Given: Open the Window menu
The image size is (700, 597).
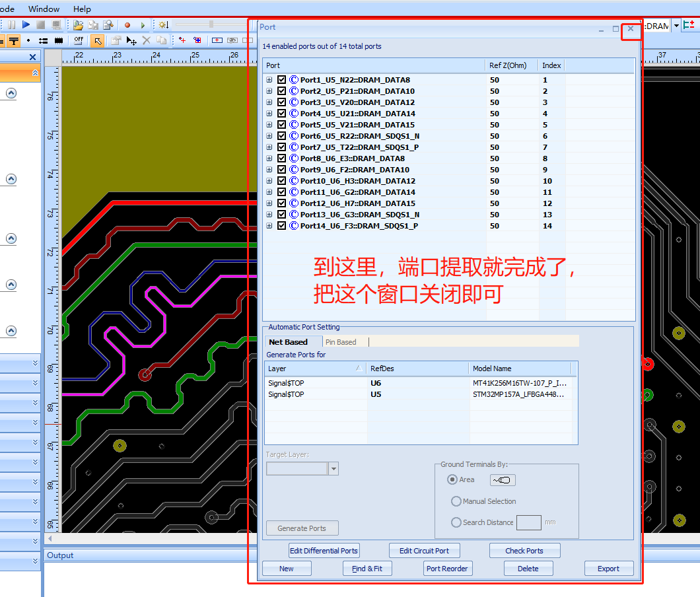Looking at the screenshot, I should (44, 9).
